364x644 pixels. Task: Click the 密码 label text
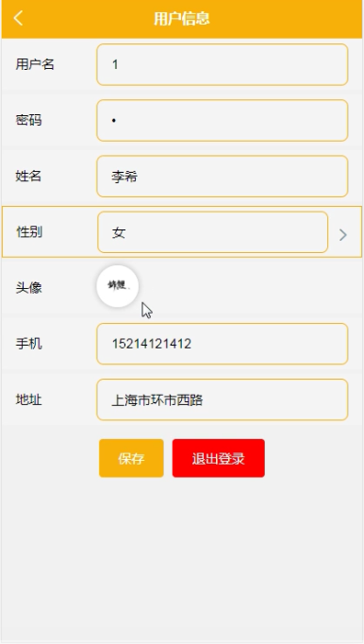(28, 120)
